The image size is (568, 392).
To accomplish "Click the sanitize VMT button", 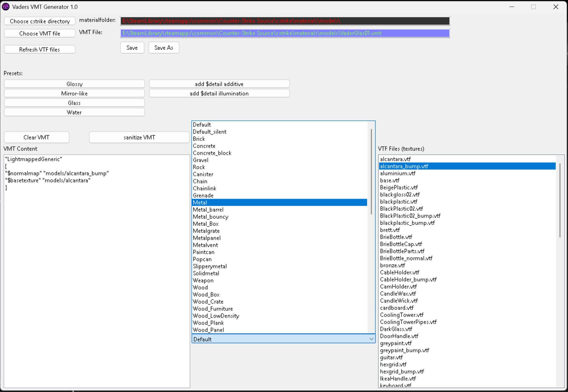I will [x=139, y=137].
